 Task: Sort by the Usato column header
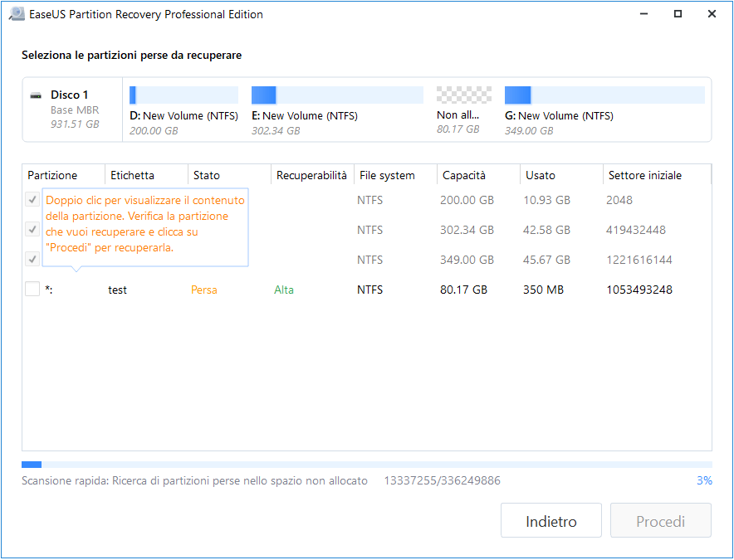point(561,175)
